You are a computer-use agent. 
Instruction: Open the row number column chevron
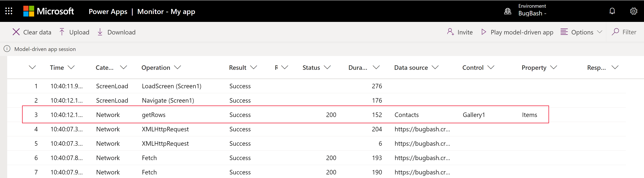pos(32,67)
